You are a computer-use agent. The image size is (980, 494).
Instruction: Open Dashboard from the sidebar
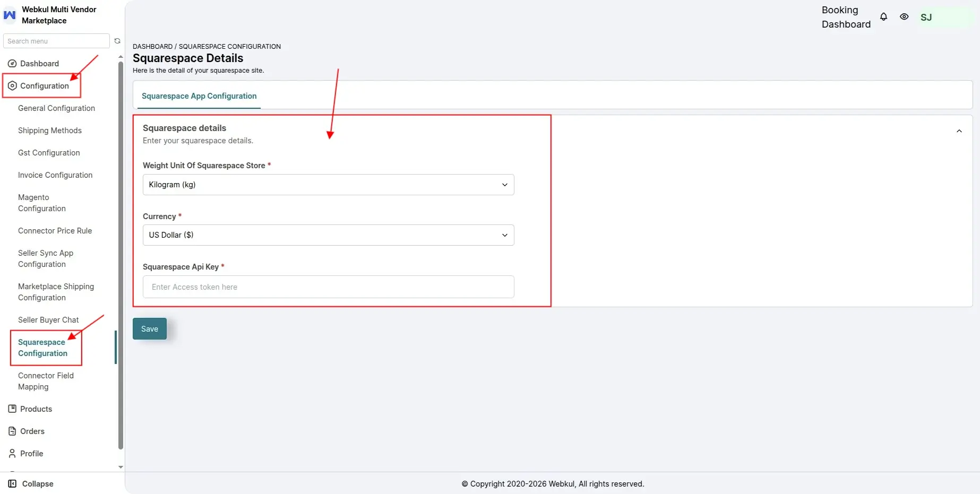[39, 64]
